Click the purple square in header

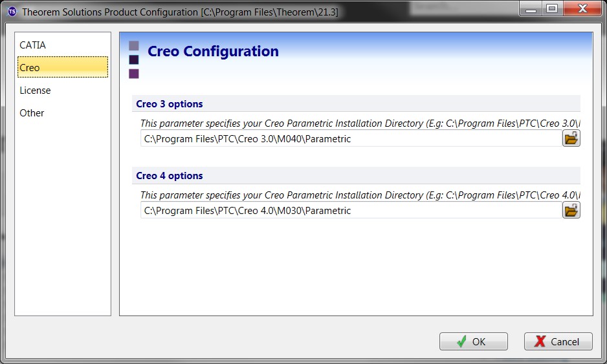(x=134, y=74)
